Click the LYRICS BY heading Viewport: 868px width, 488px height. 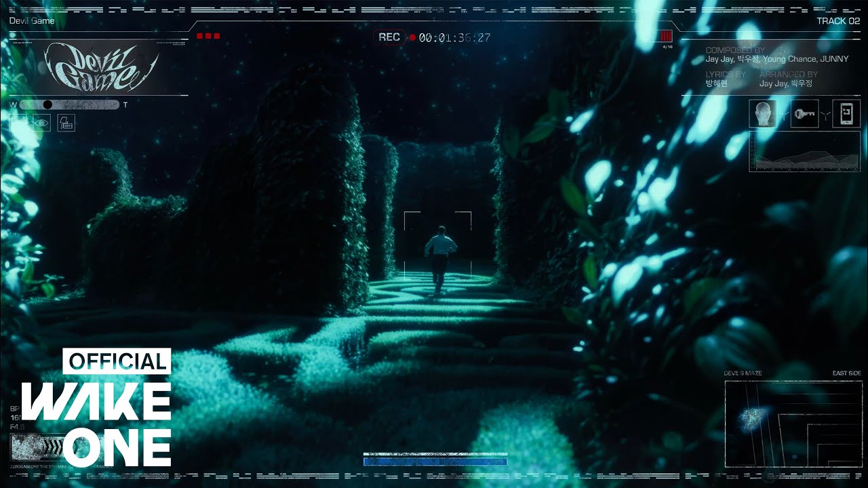[726, 75]
